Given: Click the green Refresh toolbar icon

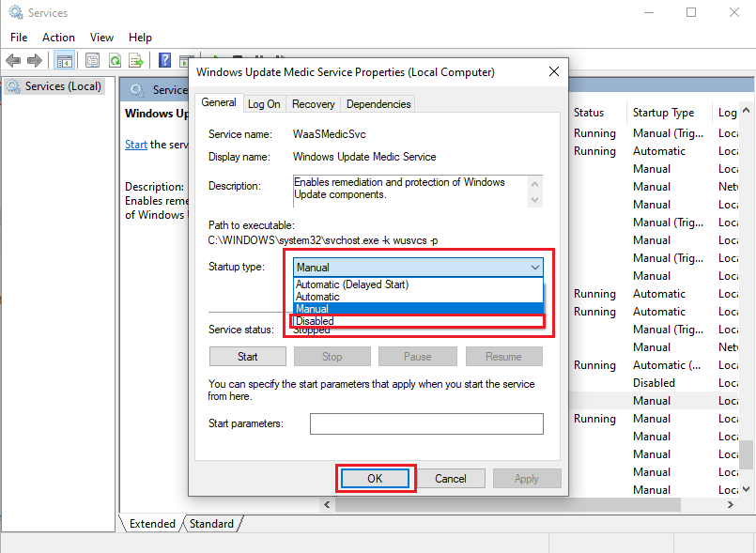Looking at the screenshot, I should pos(115,61).
